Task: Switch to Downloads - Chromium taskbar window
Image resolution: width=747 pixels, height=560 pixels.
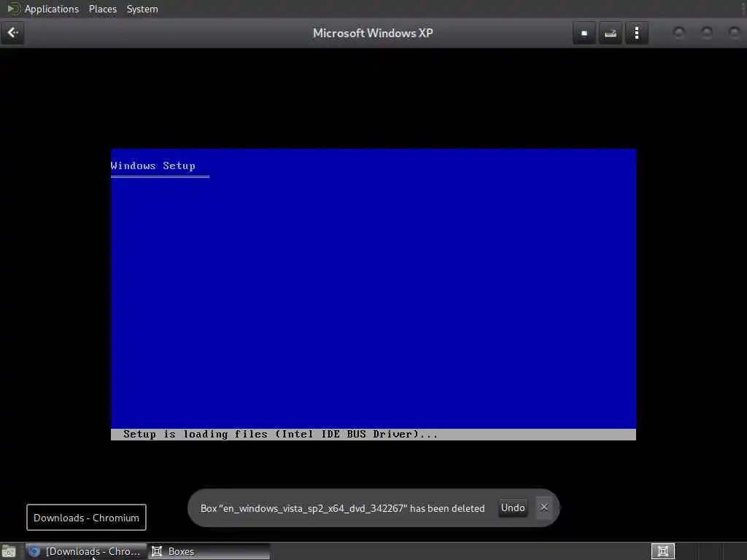Action: coord(86,551)
